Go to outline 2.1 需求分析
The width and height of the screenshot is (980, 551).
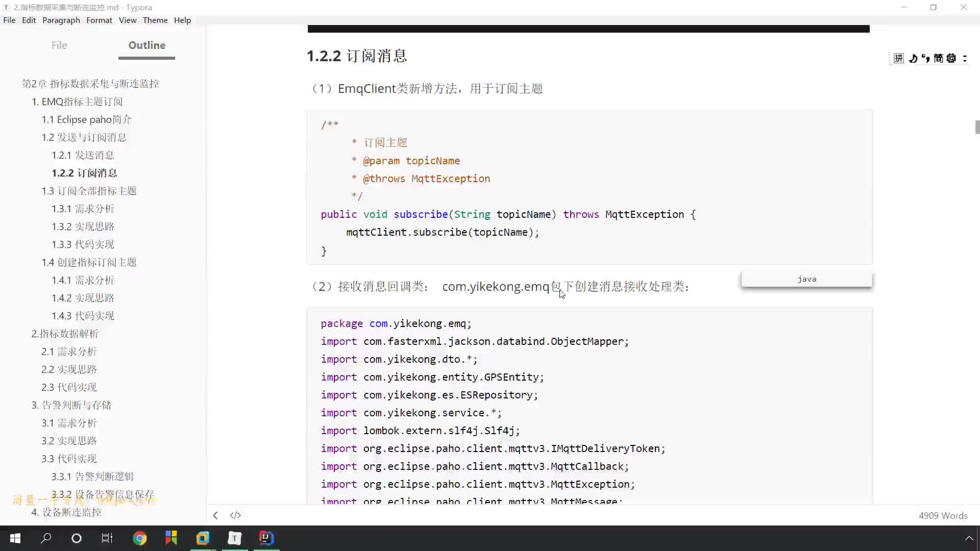69,352
